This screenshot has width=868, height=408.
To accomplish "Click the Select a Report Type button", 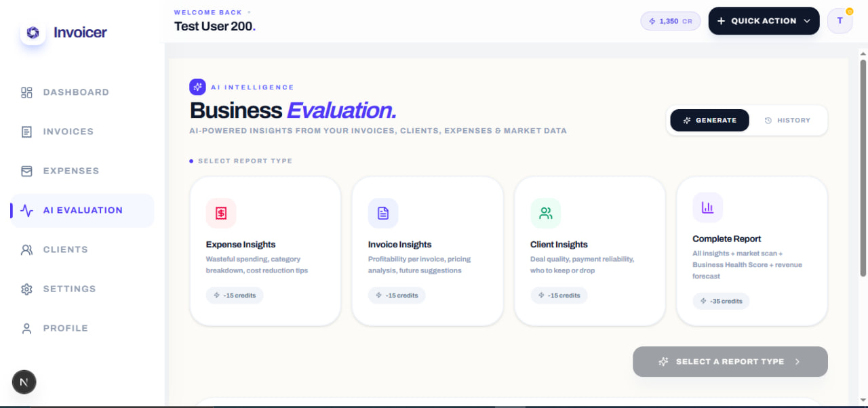I will click(730, 362).
